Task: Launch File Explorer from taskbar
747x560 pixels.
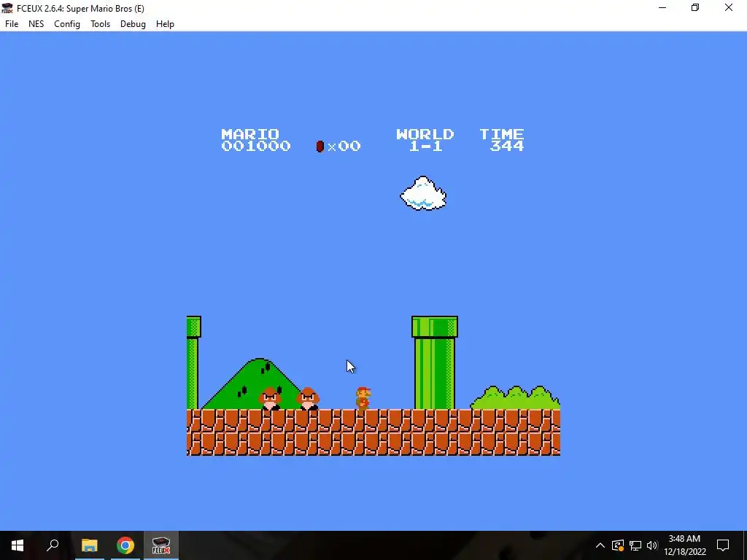Action: pos(89,545)
